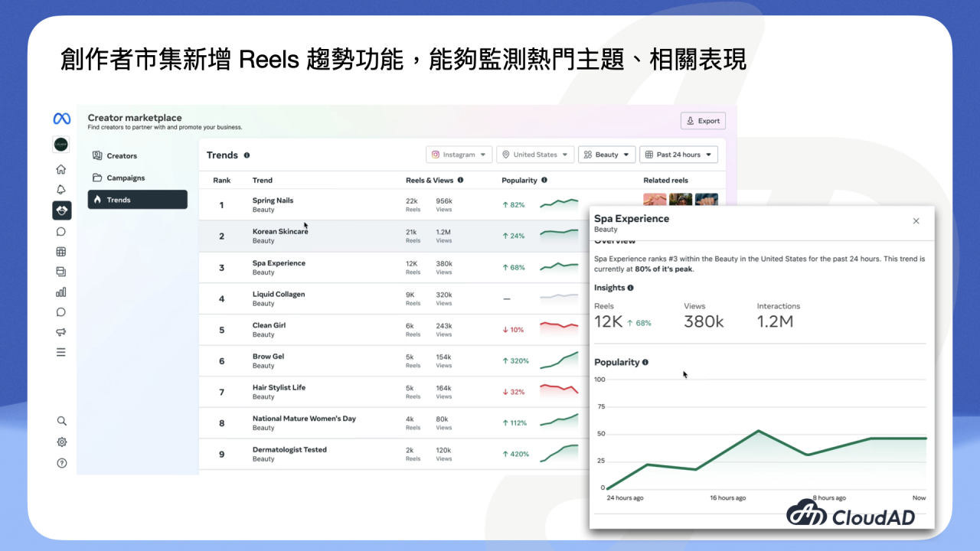Click first Spring Nails related reel thumbnail
The height and width of the screenshot is (551, 980).
(x=655, y=200)
